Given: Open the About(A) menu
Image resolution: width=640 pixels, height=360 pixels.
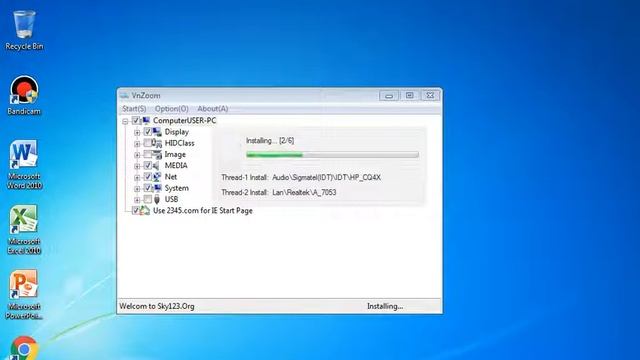Looking at the screenshot, I should [213, 109].
